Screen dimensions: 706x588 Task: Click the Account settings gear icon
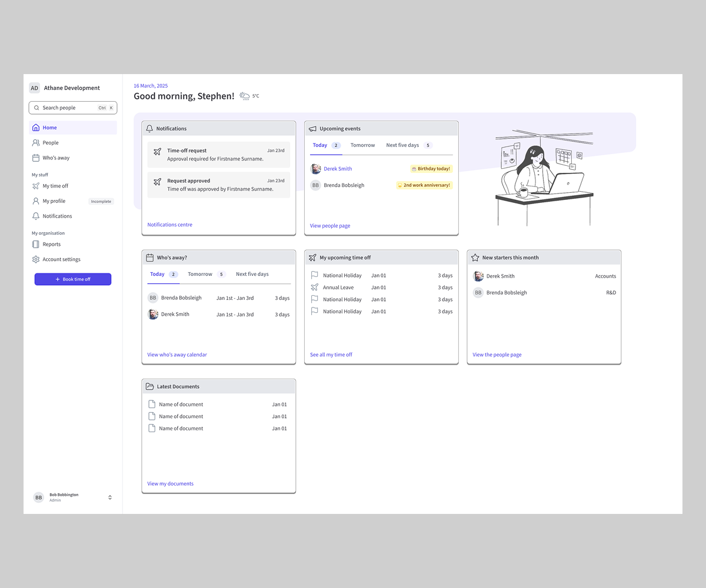pos(36,259)
